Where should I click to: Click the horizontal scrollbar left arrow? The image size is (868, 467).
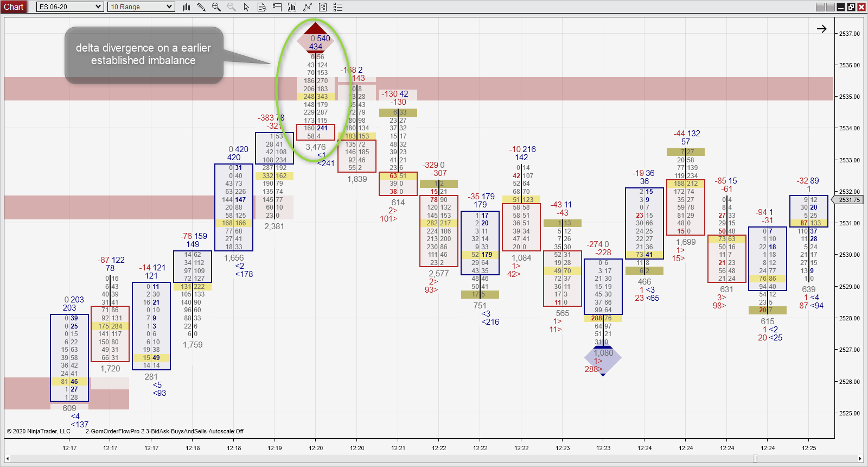point(8,459)
